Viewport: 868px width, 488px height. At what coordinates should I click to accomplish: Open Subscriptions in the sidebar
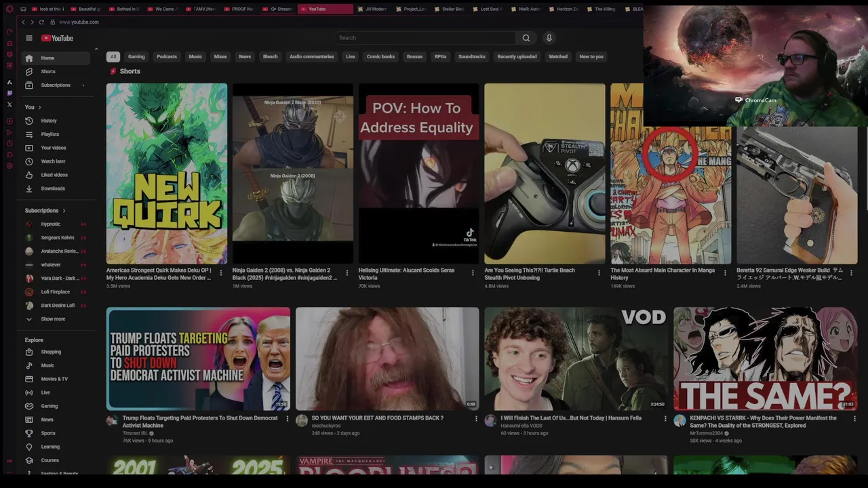[56, 85]
